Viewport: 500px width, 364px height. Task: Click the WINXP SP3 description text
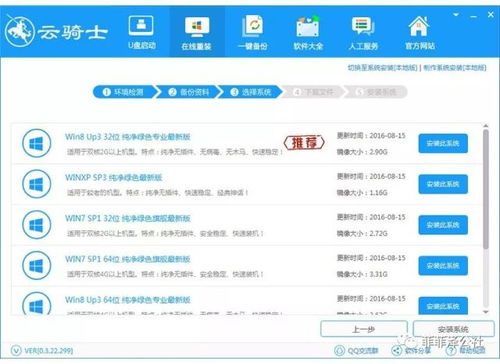[157, 193]
